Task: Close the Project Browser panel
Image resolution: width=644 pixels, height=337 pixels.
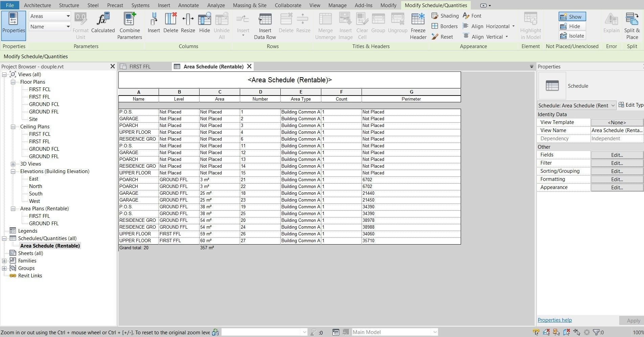Action: coord(113,66)
